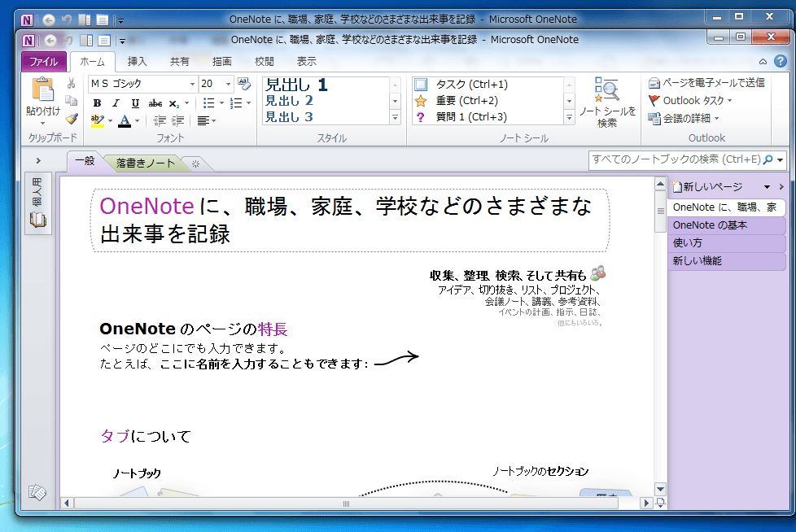
Task: Click ページを電子メールで送信
Action: (706, 83)
